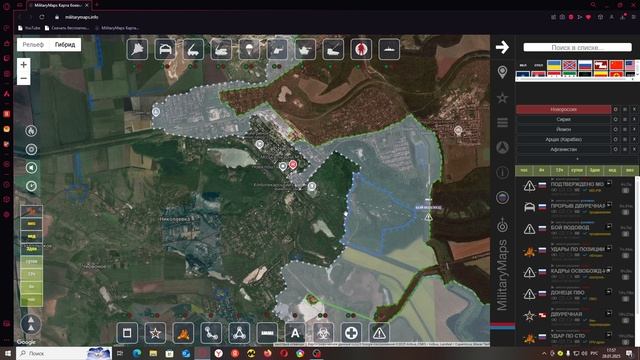The width and height of the screenshot is (640, 360).
Task: Select the warship unit icon
Action: (x=389, y=49)
